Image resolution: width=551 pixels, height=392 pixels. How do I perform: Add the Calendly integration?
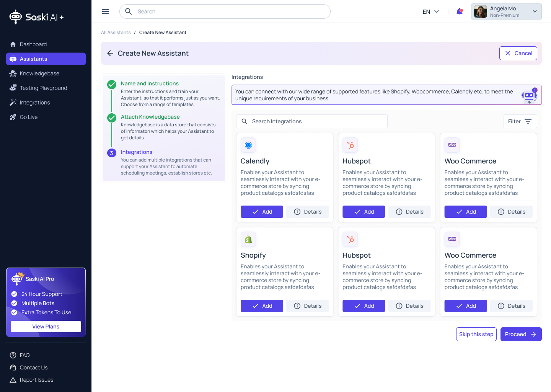coord(262,212)
